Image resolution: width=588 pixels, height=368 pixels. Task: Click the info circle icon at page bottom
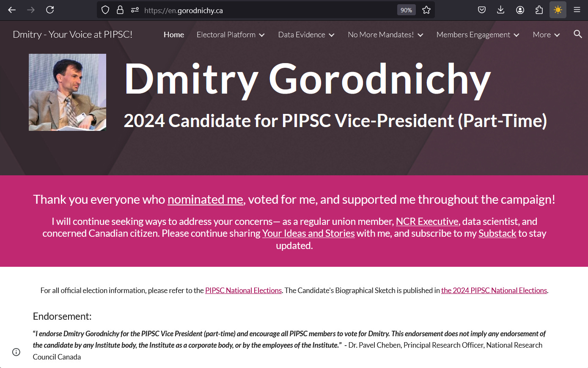pos(16,352)
